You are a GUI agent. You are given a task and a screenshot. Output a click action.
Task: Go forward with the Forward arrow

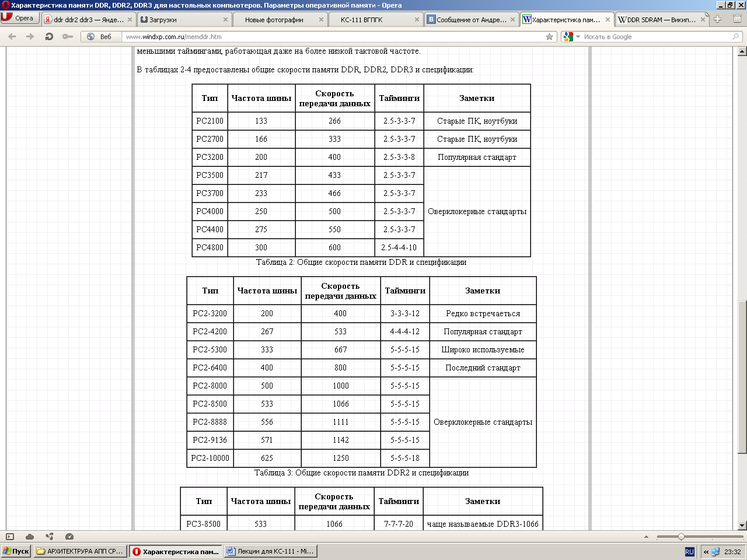pos(30,37)
